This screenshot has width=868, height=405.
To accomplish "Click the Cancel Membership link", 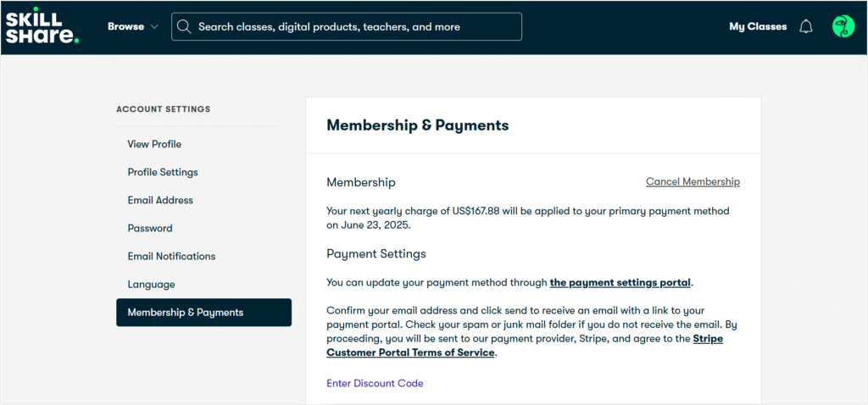I will click(x=693, y=182).
